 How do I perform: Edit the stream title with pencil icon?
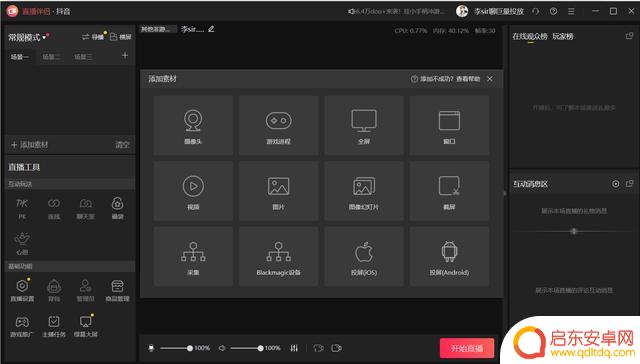pyautogui.click(x=211, y=29)
